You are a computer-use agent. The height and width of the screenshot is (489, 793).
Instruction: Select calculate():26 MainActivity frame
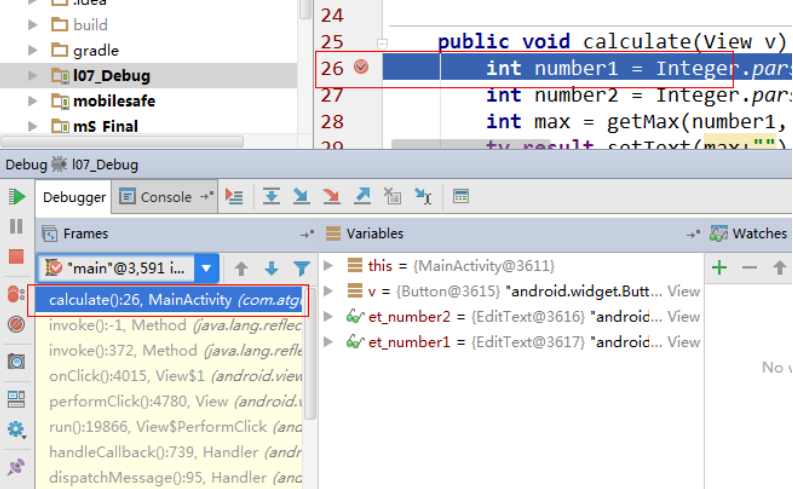pos(169,300)
